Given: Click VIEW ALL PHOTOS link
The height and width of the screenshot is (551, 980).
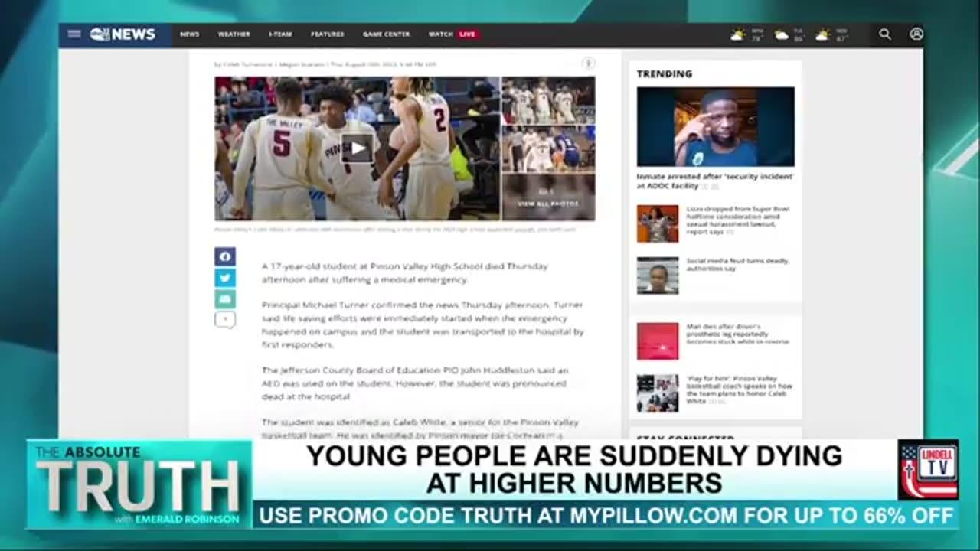Looking at the screenshot, I should [x=548, y=204].
